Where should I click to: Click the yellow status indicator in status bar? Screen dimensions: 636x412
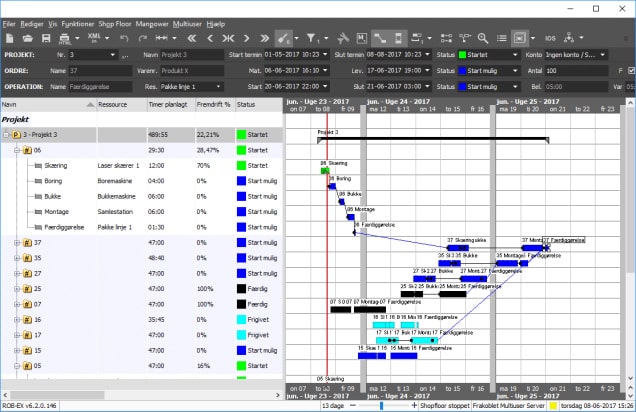pos(553,405)
